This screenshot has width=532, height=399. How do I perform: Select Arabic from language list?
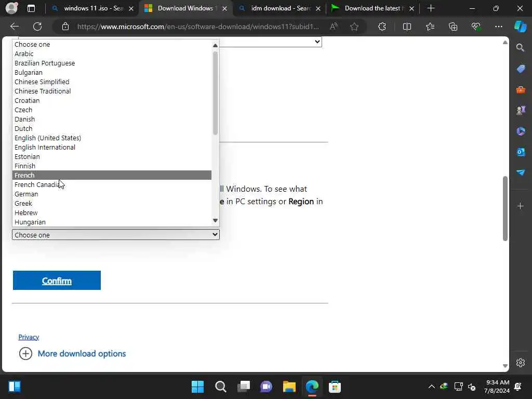tap(112, 54)
